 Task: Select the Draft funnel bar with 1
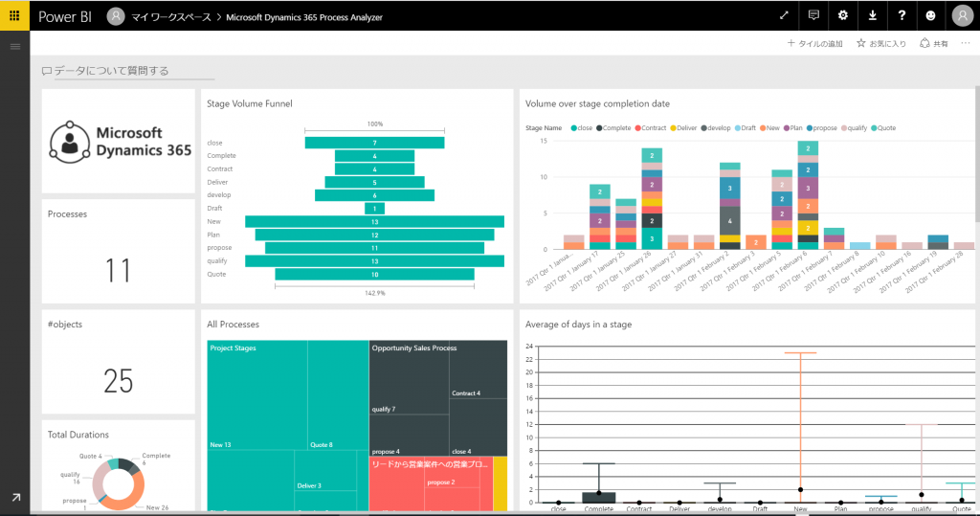pos(374,209)
